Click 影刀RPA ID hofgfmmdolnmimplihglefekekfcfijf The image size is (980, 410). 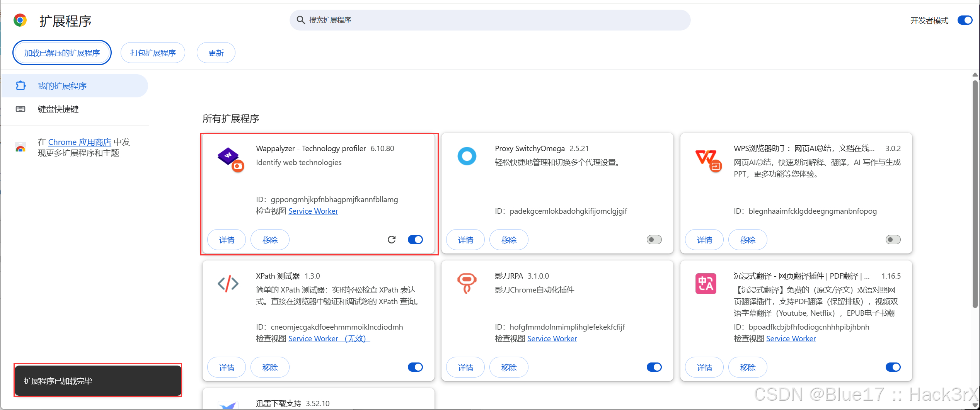(x=567, y=327)
